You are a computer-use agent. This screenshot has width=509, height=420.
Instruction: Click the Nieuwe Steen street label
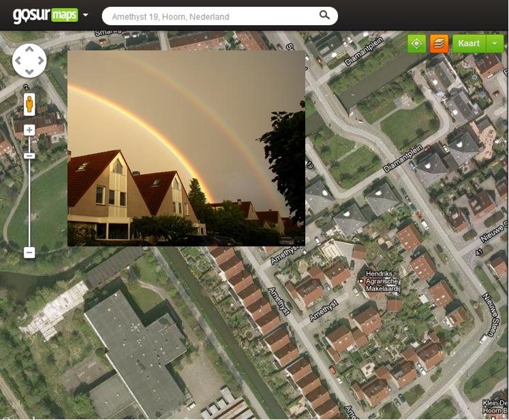491,314
